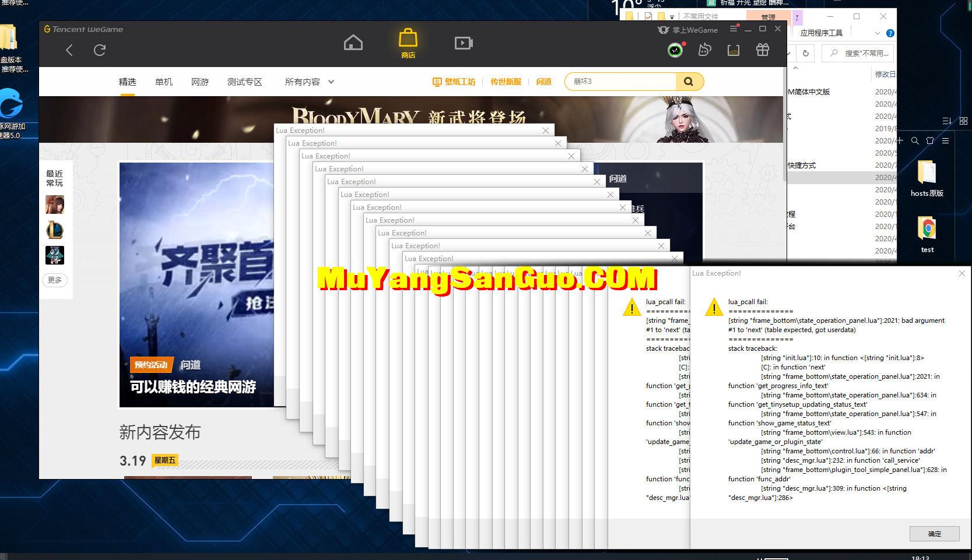Switch to the 测试专区 tab
The width and height of the screenshot is (972, 560).
tap(245, 82)
